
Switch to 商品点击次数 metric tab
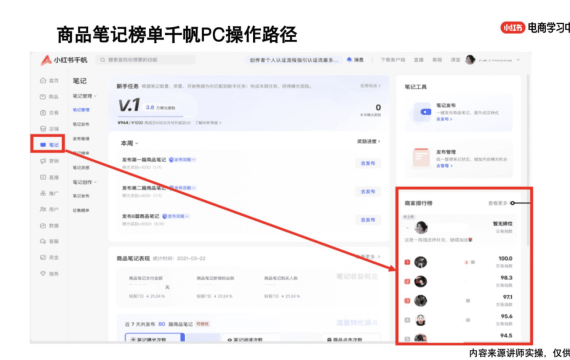[x=351, y=338]
